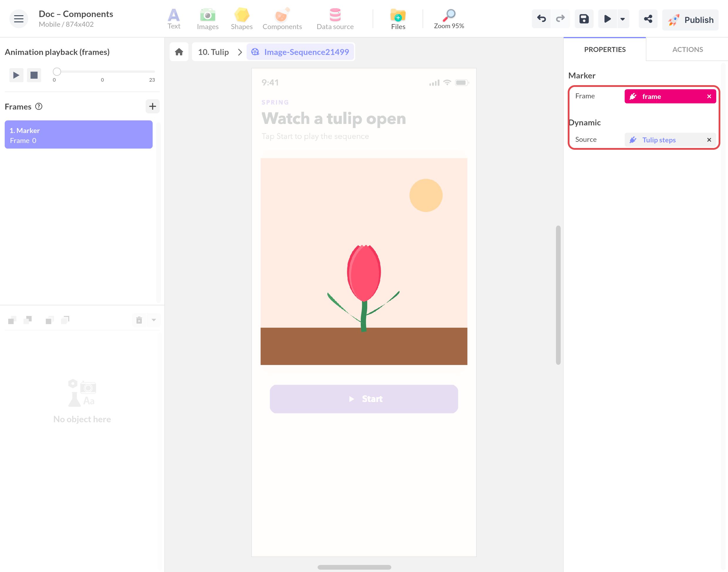The width and height of the screenshot is (728, 572).
Task: Add a new frame with plus button
Action: [153, 107]
